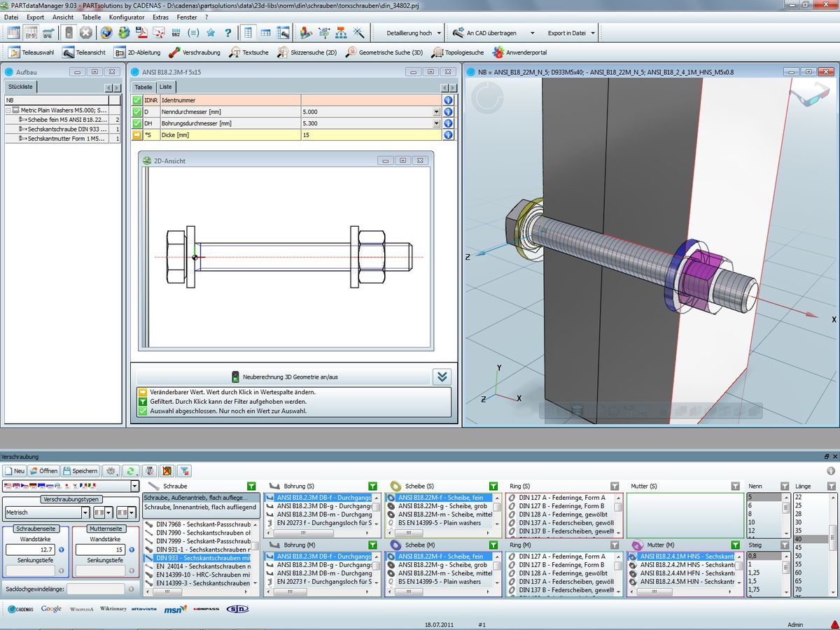Screen dimensions: 840x630
Task: Toggle grey filter on Nenn column
Action: point(784,486)
